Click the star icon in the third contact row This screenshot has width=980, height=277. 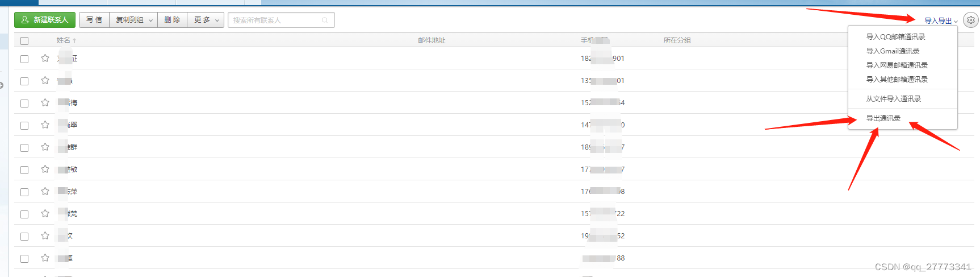(45, 103)
